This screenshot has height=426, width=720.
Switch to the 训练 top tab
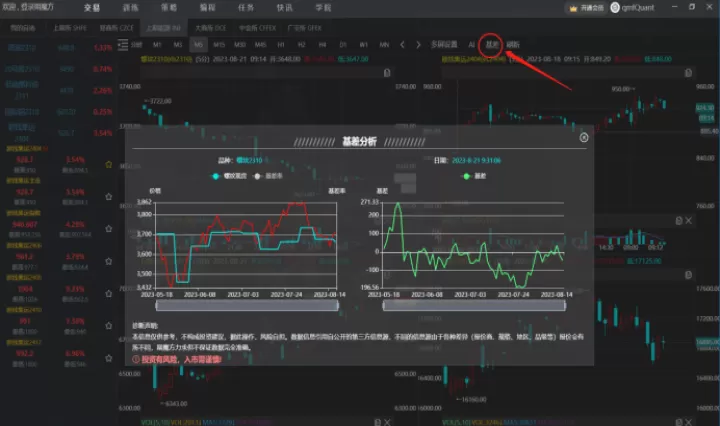tap(130, 8)
